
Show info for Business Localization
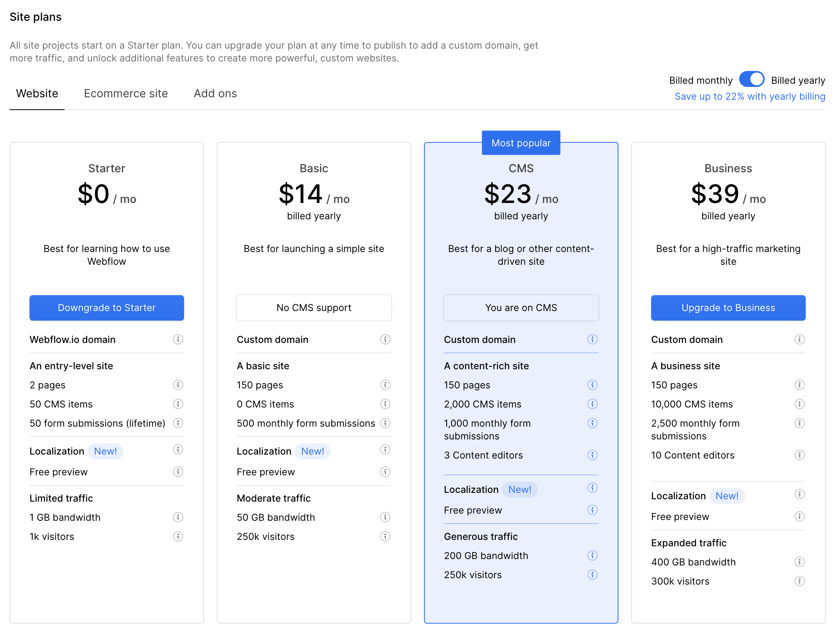(x=800, y=494)
